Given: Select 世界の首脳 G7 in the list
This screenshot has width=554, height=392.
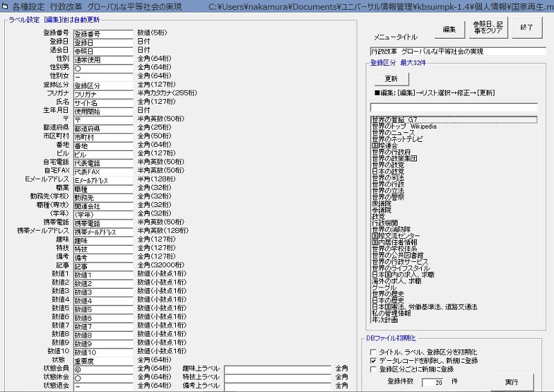Looking at the screenshot, I should coord(395,120).
